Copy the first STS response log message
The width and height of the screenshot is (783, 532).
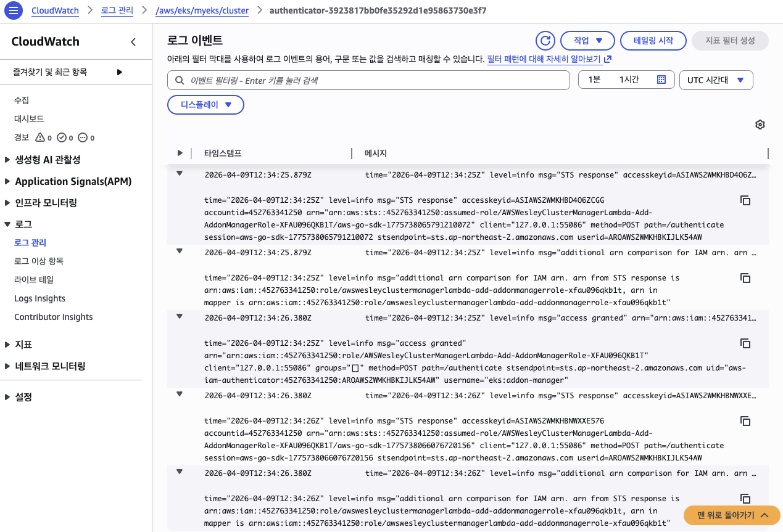(745, 200)
